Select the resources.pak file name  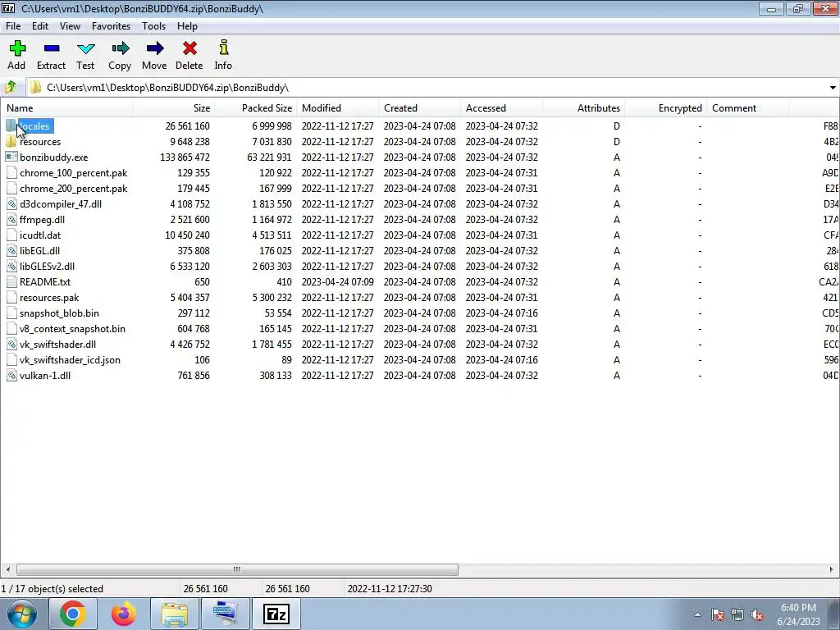49,297
